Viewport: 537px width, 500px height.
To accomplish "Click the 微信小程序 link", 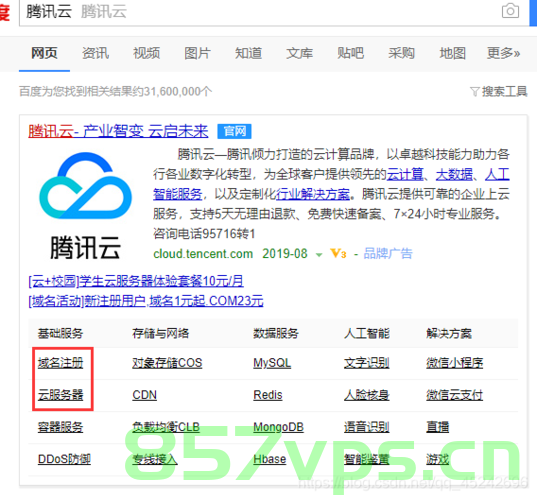I will click(x=455, y=363).
